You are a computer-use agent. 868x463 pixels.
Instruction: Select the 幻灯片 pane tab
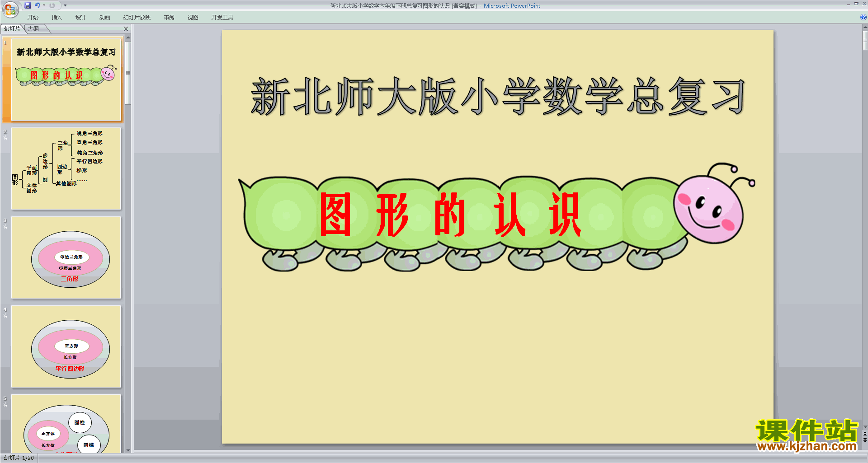[x=12, y=29]
